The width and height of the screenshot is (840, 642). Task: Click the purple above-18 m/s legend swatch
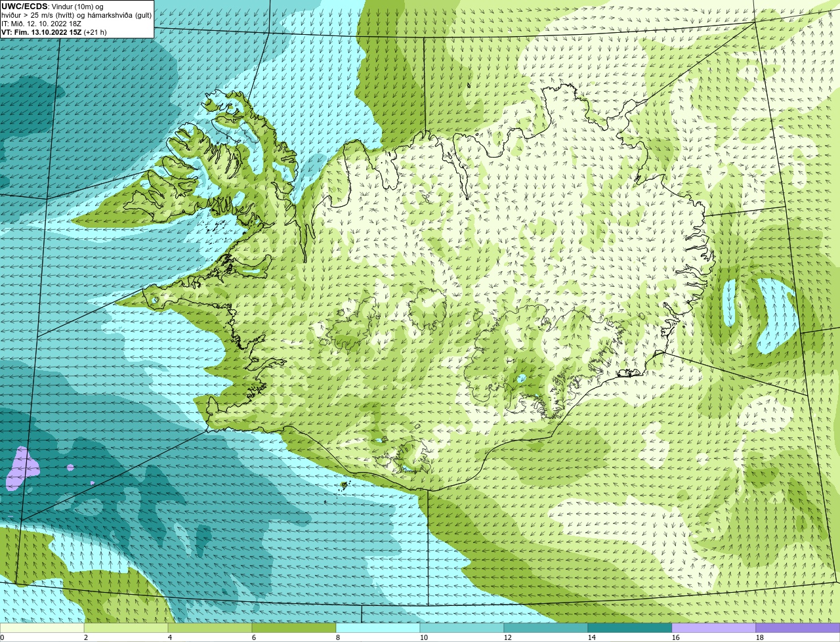798,628
